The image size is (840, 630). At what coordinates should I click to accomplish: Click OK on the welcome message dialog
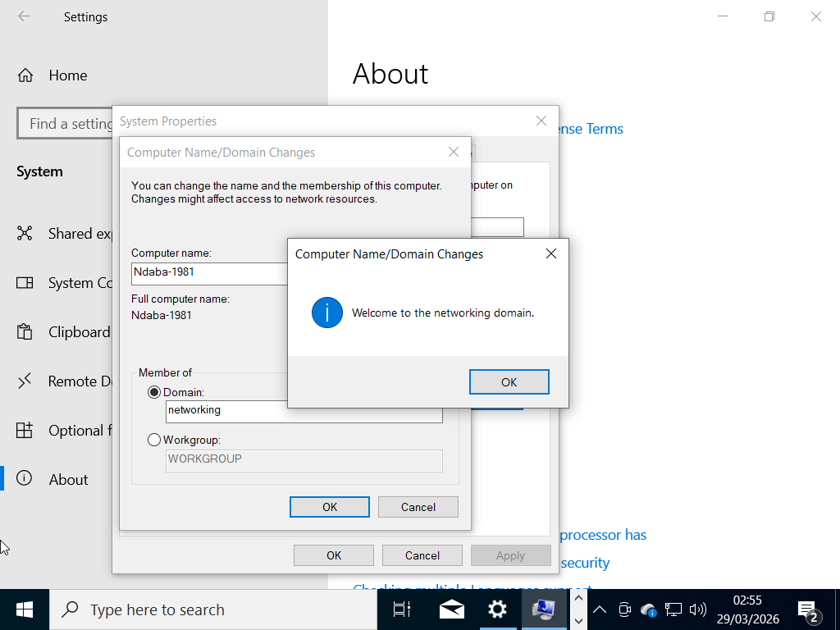click(x=509, y=382)
